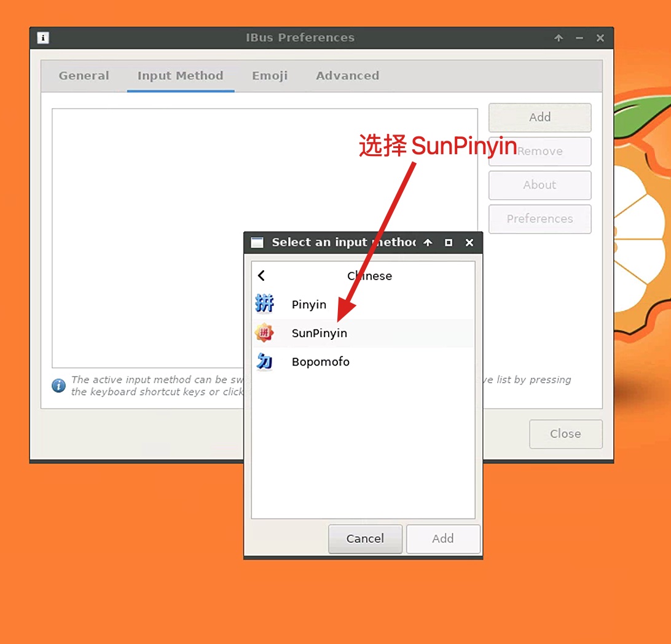Image resolution: width=671 pixels, height=644 pixels.
Task: Click the IBus Preferences window menu icon
Action: [x=43, y=37]
